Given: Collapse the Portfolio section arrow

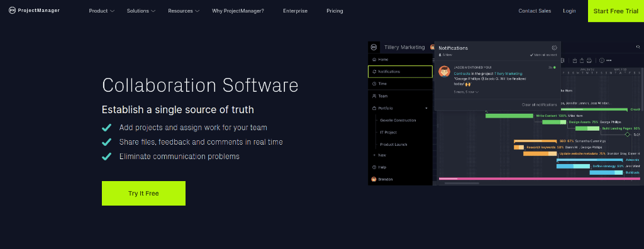Looking at the screenshot, I should [426, 108].
